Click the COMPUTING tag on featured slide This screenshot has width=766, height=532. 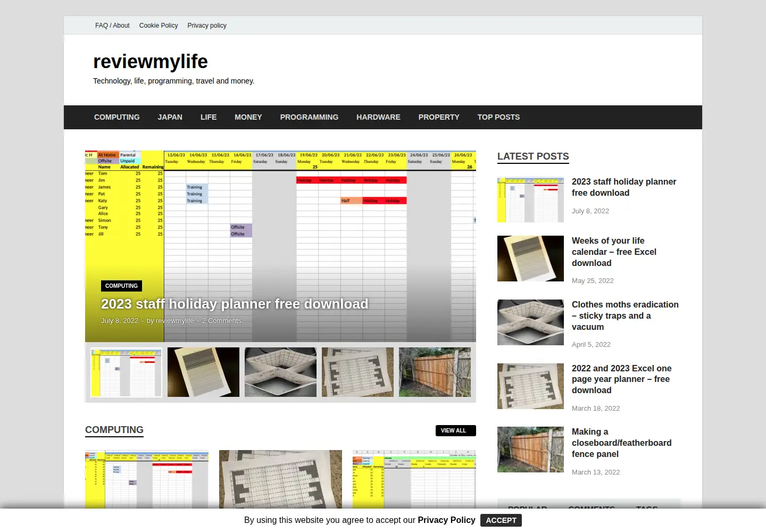(x=121, y=286)
